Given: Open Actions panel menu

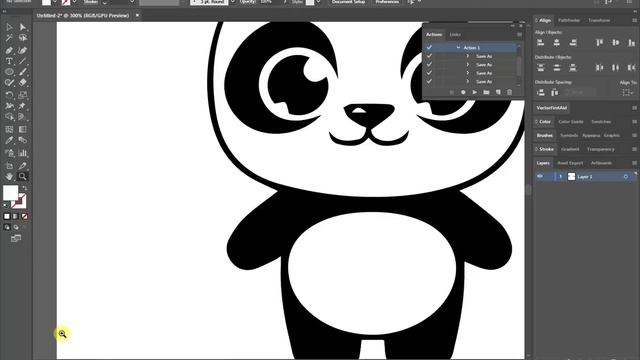Looking at the screenshot, I should [519, 35].
